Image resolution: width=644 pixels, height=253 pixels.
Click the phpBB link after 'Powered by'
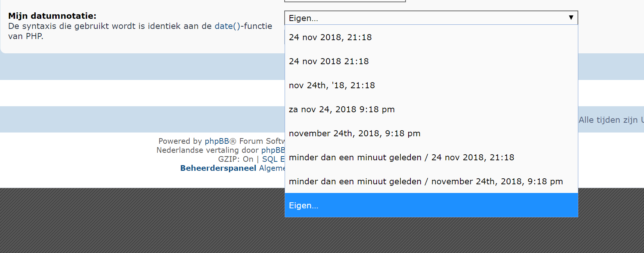(x=217, y=141)
